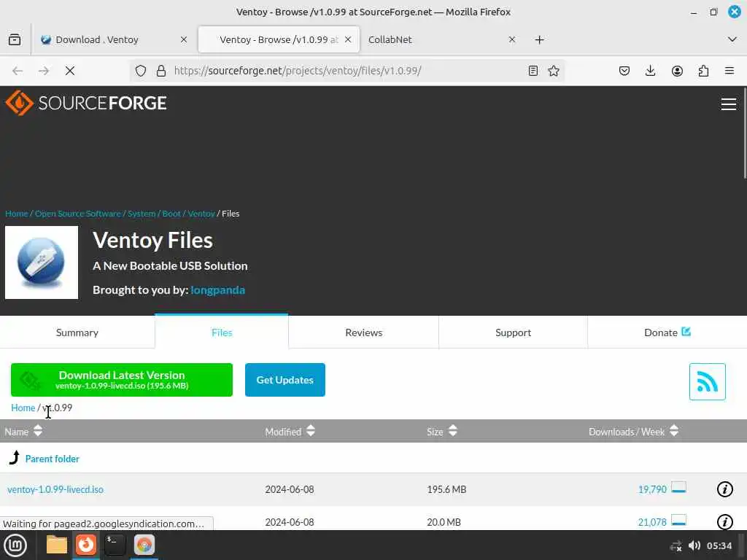
Task: Click Home link beside v1.0.99 path
Action: (x=23, y=408)
